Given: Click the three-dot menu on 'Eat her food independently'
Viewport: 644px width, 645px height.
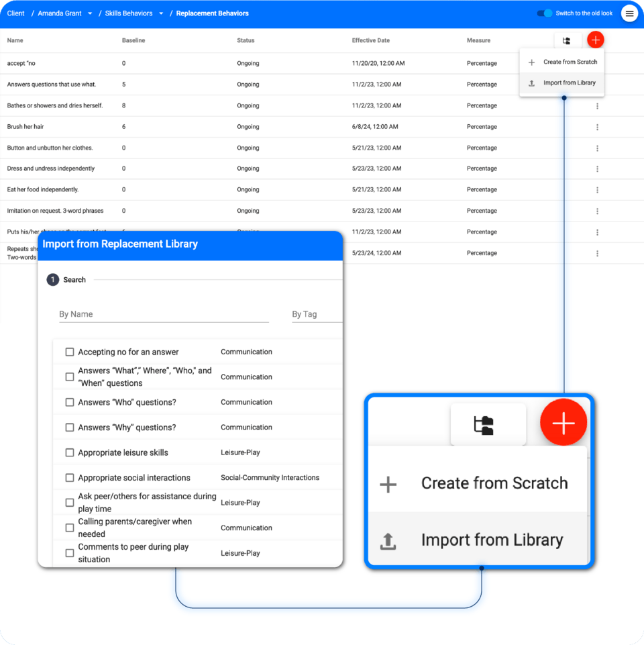Looking at the screenshot, I should coord(597,189).
